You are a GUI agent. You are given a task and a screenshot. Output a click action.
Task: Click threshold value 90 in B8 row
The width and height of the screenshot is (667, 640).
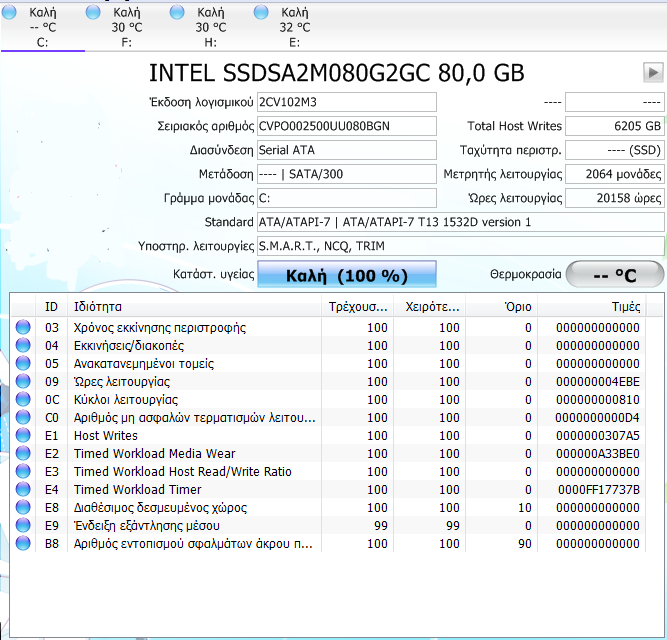pyautogui.click(x=525, y=543)
